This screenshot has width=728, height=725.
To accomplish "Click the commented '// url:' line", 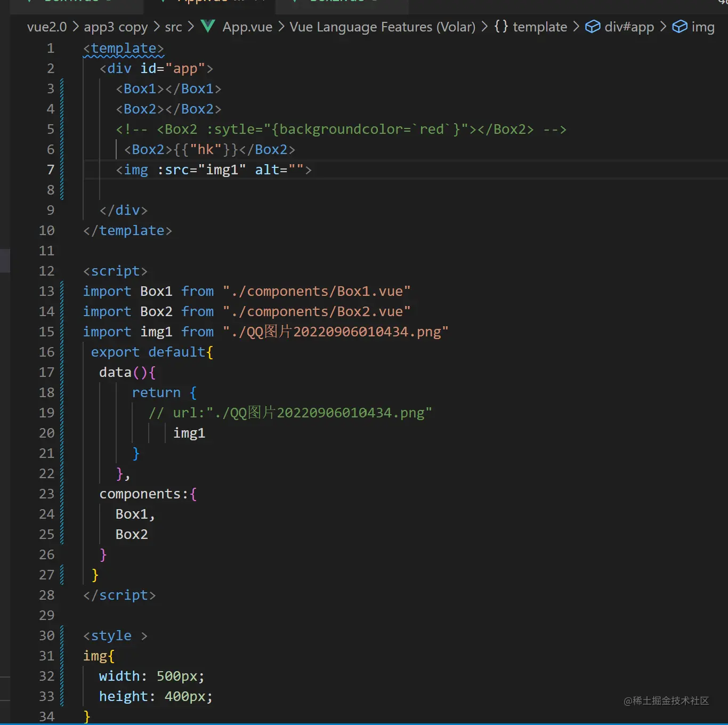I will (290, 413).
